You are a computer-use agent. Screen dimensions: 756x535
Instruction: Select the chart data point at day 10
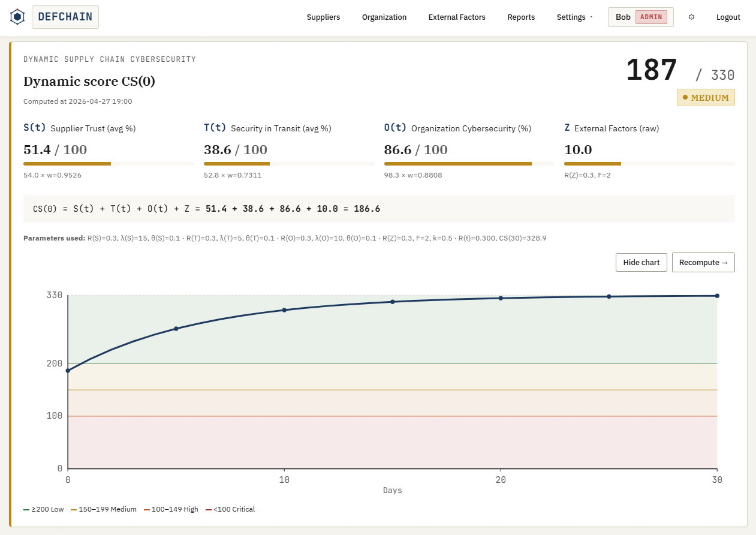coord(284,310)
